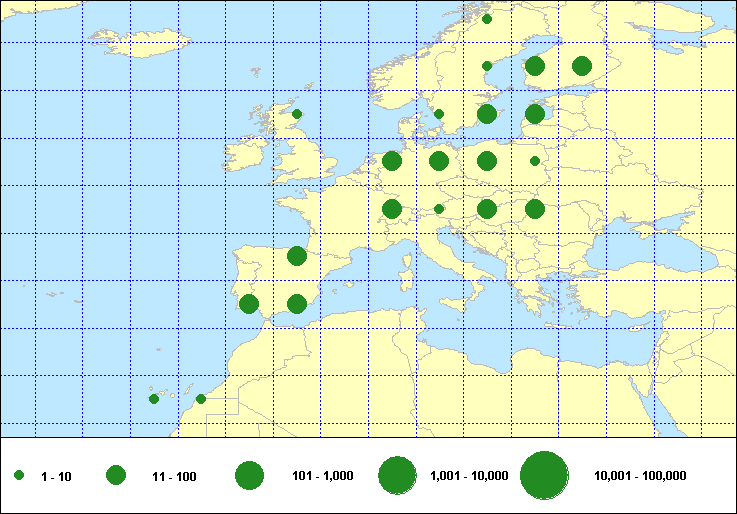Click the largest legend circle for 10,001 - 100,000
The height and width of the screenshot is (514, 737).
point(544,476)
